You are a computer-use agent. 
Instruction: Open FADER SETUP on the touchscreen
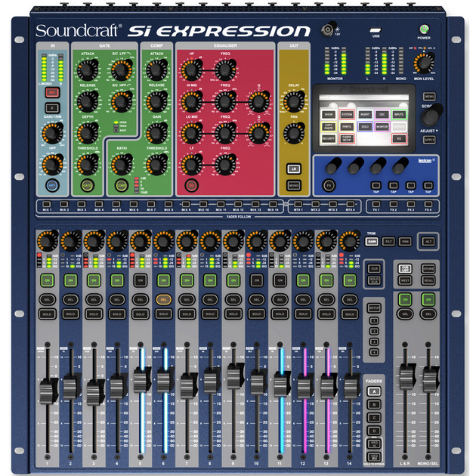click(347, 138)
